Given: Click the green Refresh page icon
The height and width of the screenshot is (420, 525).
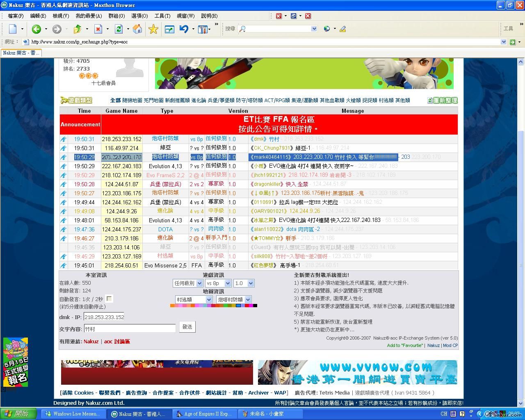Looking at the screenshot, I should pos(119,29).
